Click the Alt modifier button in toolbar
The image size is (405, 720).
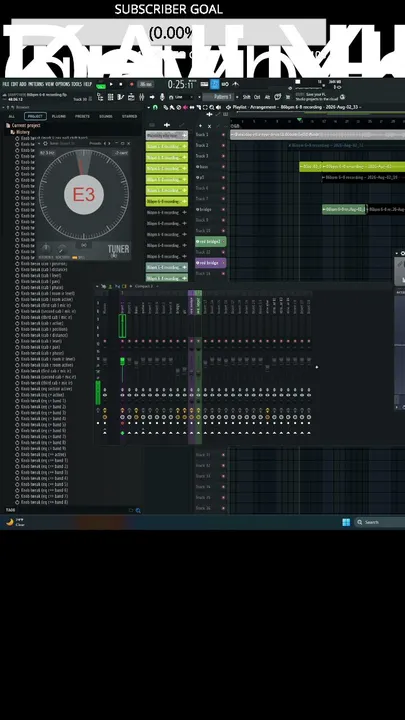click(x=267, y=97)
